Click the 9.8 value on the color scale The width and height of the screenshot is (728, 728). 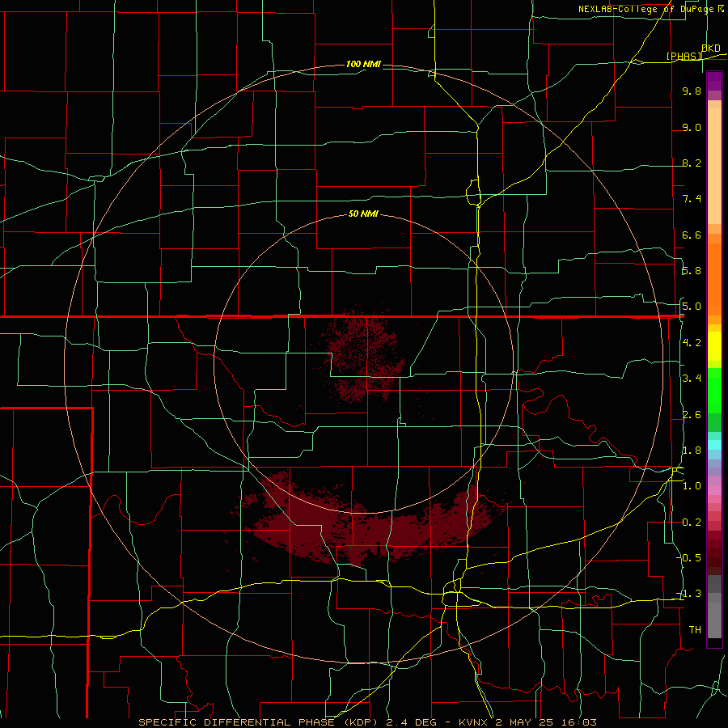pyautogui.click(x=692, y=91)
